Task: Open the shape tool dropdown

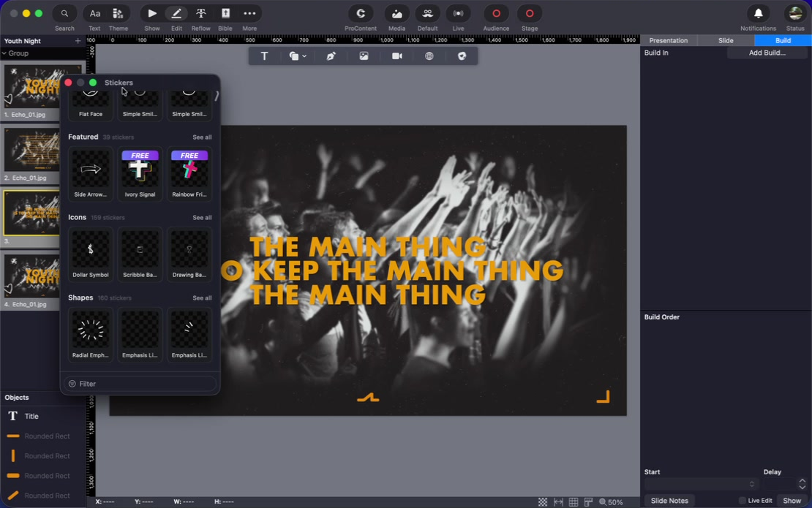Action: 298,56
